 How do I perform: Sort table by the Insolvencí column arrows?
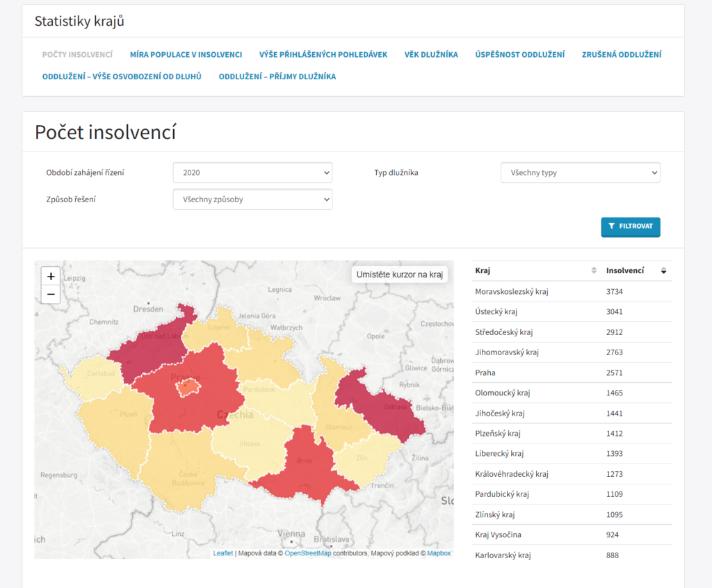(x=663, y=270)
